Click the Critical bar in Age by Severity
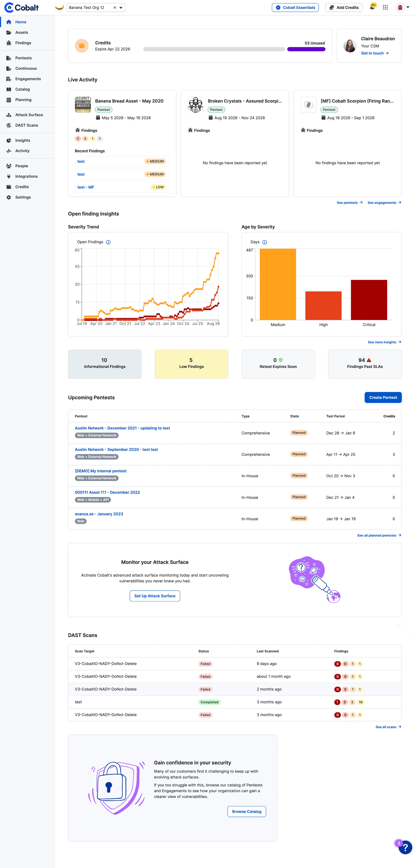 (369, 300)
